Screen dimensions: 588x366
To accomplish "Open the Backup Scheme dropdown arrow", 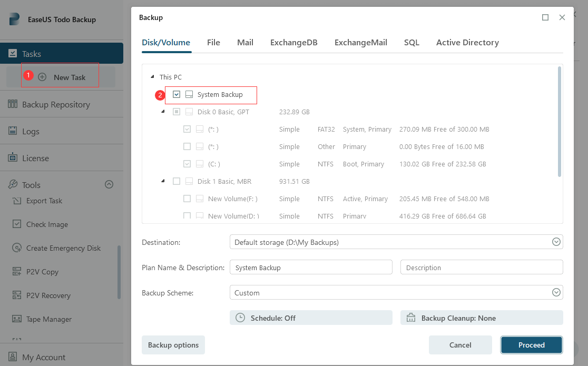I will pos(556,293).
